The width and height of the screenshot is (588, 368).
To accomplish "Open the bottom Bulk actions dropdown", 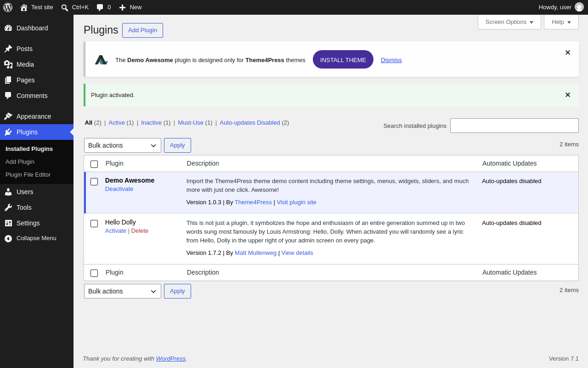I will pyautogui.click(x=123, y=291).
